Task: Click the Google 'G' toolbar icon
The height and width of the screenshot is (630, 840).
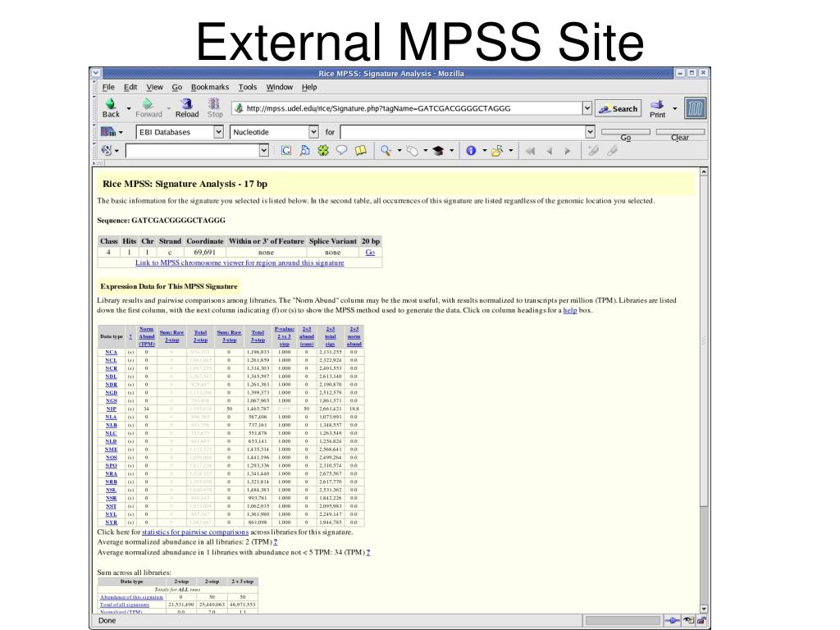Action: coord(286,151)
